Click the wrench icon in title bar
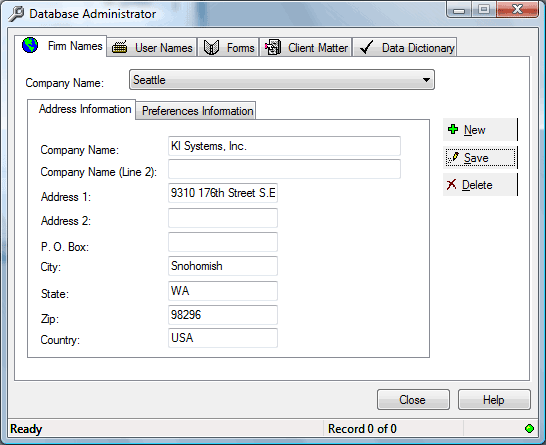The image size is (546, 445). (16, 14)
